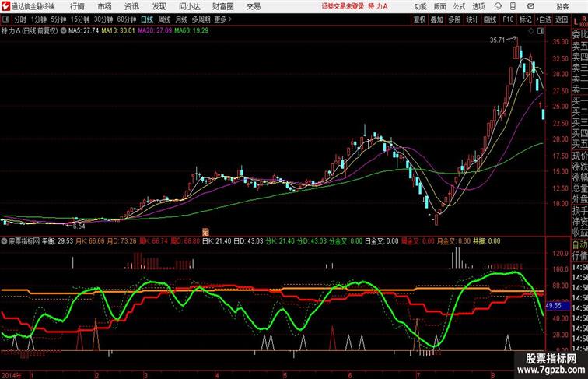Open the 市场 menu
Image resolution: width=588 pixels, height=379 pixels.
coord(104,6)
